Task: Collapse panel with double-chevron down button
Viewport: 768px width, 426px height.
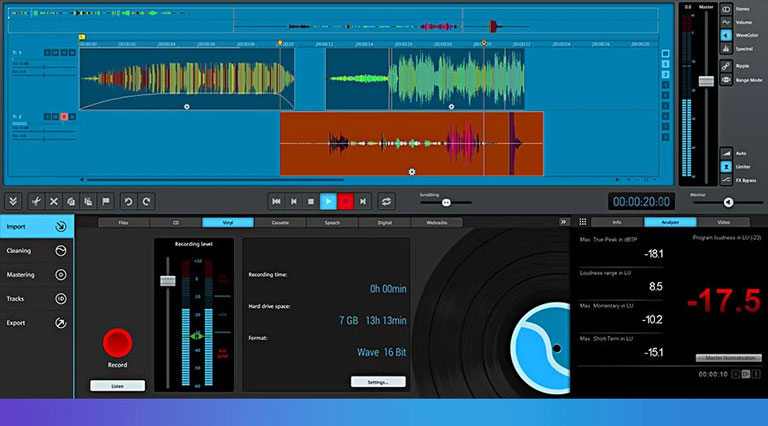Action: click(x=13, y=201)
